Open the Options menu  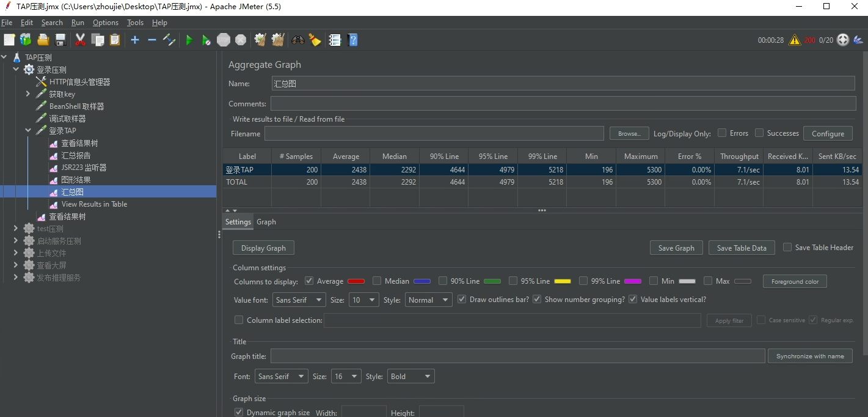pyautogui.click(x=106, y=23)
